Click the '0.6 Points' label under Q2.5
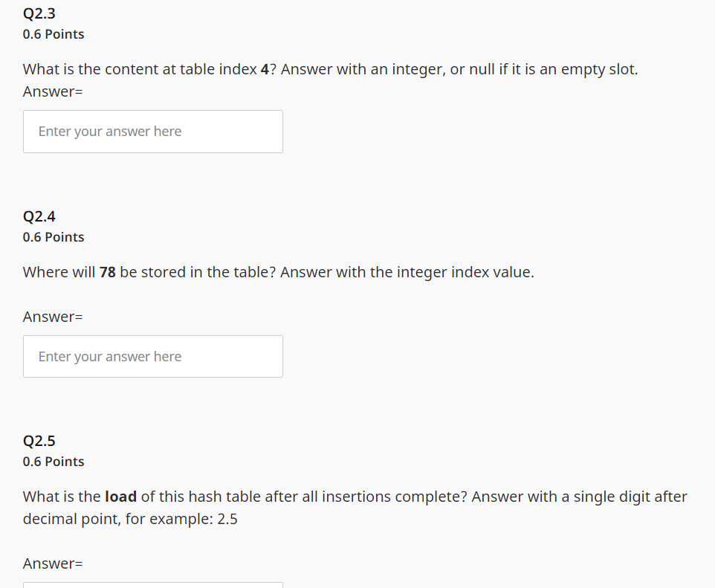The height and width of the screenshot is (588, 715). pyautogui.click(x=54, y=462)
